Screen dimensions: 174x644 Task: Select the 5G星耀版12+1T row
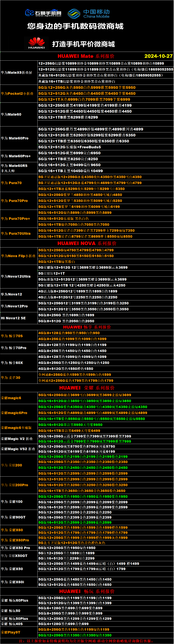pyautogui.click(x=106, y=274)
